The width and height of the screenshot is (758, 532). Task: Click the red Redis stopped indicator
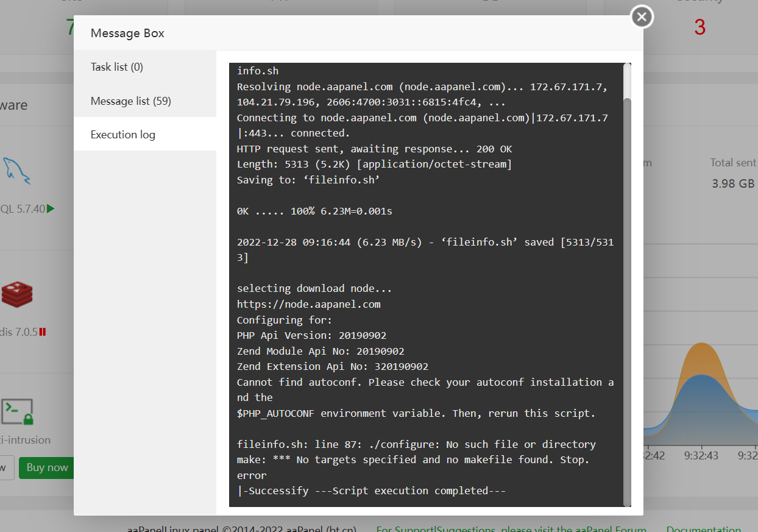(43, 332)
